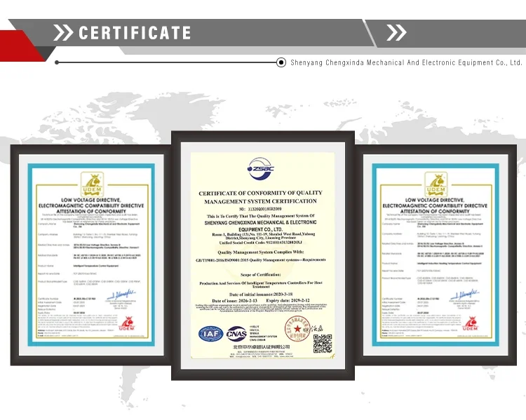Image resolution: width=526 pixels, height=420 pixels.
Task: Click the circular bullet marker before company name
Action: tap(281, 62)
